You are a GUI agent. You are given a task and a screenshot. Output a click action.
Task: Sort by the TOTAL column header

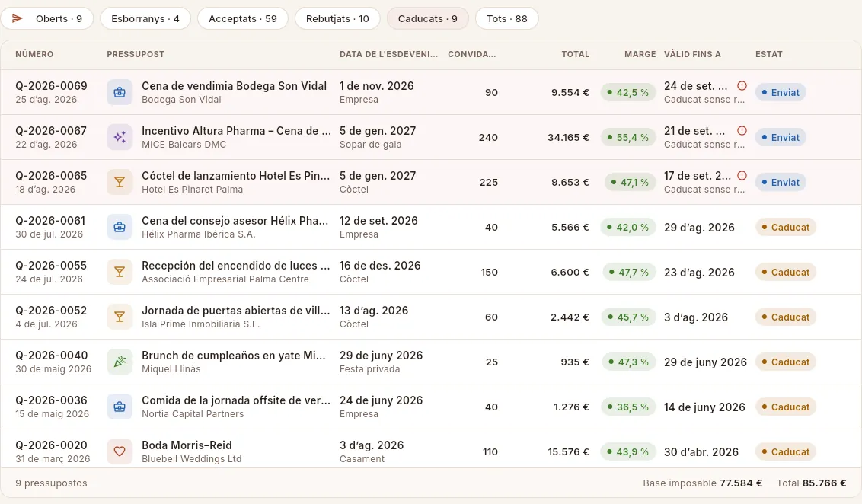pyautogui.click(x=575, y=54)
